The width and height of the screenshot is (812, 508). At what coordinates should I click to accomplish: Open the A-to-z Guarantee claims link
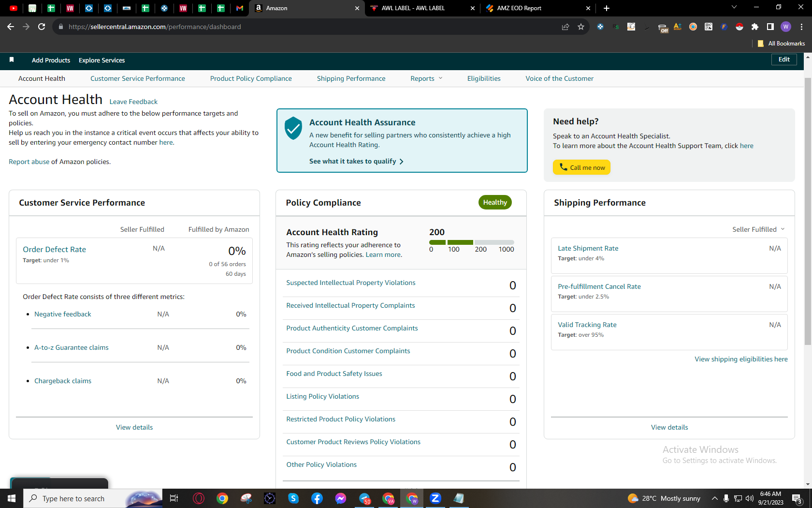[72, 347]
